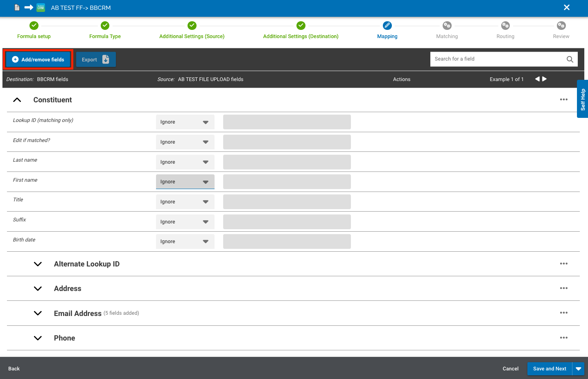Click Add/remove fields button
The height and width of the screenshot is (379, 588).
38,59
